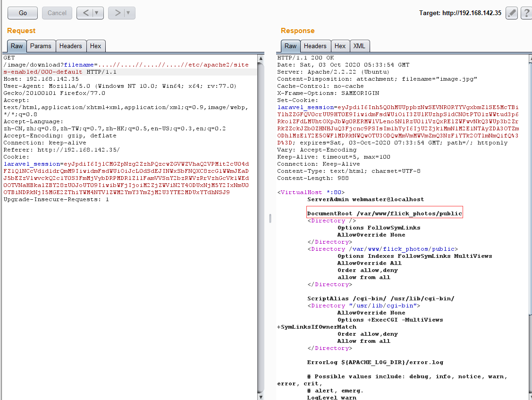Screen dimensions: 532x400
Task: Click the User-Agent header line
Action: [x=120, y=89]
